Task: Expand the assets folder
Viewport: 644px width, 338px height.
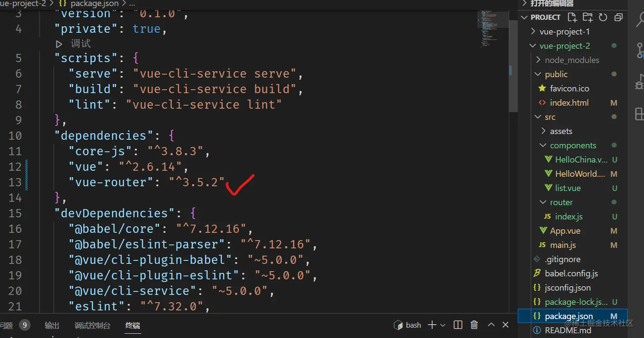Action: click(x=543, y=131)
